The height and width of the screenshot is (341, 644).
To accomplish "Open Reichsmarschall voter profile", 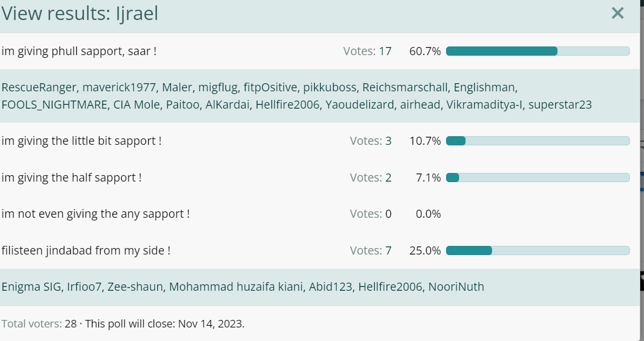I will (404, 88).
